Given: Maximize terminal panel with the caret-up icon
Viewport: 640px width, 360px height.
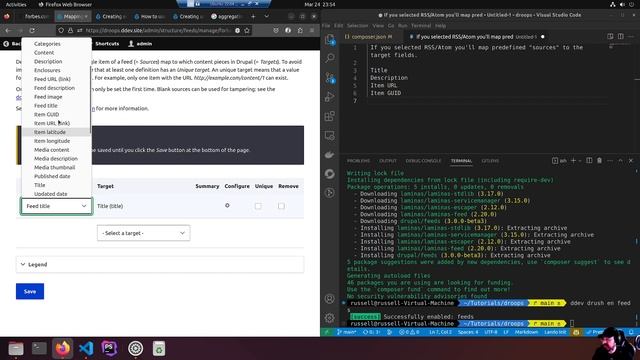Looking at the screenshot, I should pyautogui.click(x=620, y=161).
